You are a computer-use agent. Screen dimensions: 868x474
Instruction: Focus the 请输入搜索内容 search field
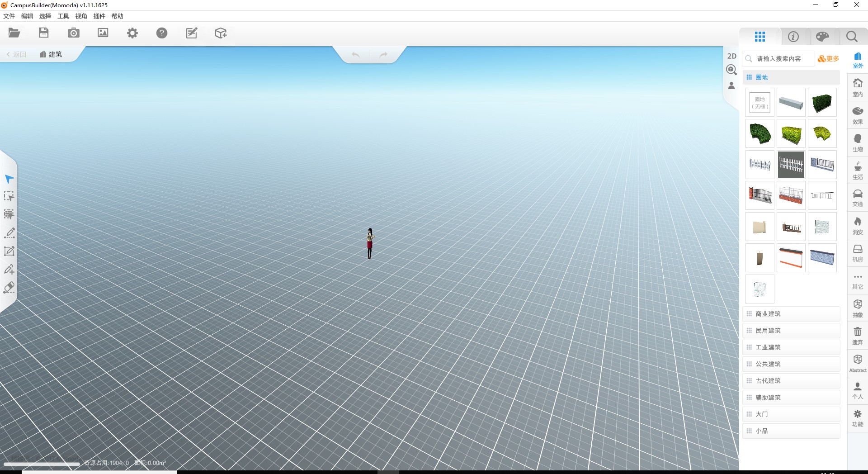tap(778, 59)
